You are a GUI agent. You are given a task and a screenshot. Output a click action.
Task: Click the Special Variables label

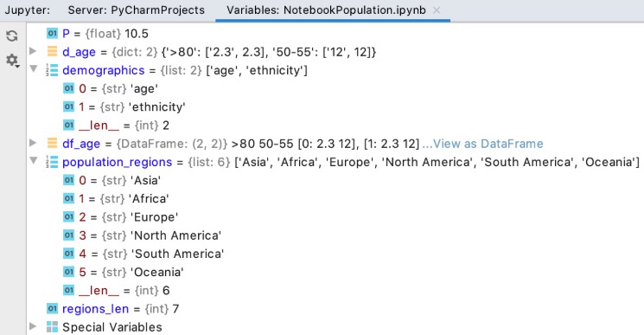point(112,327)
